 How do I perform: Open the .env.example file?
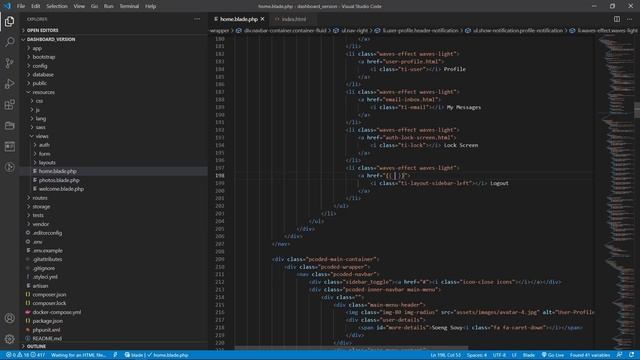(x=47, y=251)
